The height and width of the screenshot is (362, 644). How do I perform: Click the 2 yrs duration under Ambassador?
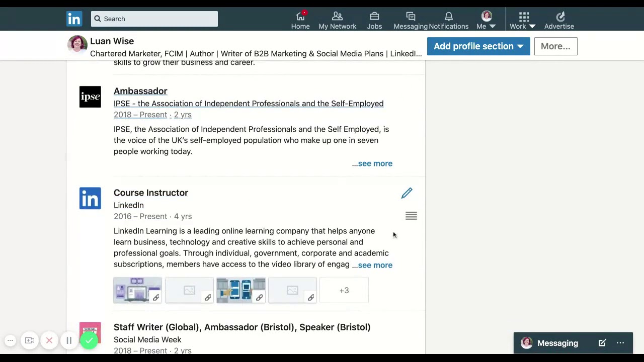[x=183, y=115]
